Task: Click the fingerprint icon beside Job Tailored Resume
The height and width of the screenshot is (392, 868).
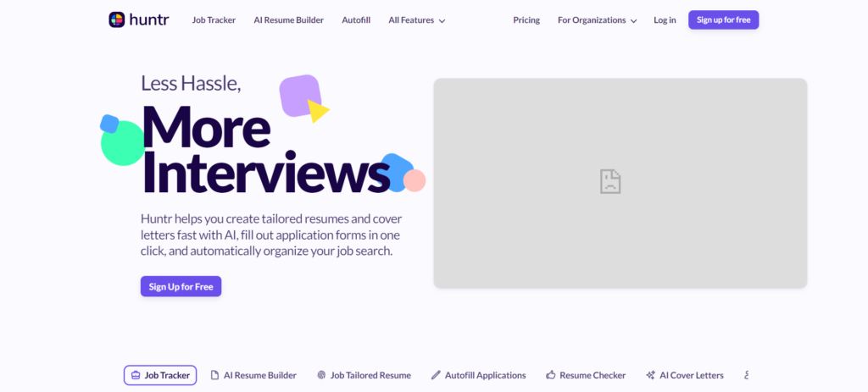Action: coord(321,375)
